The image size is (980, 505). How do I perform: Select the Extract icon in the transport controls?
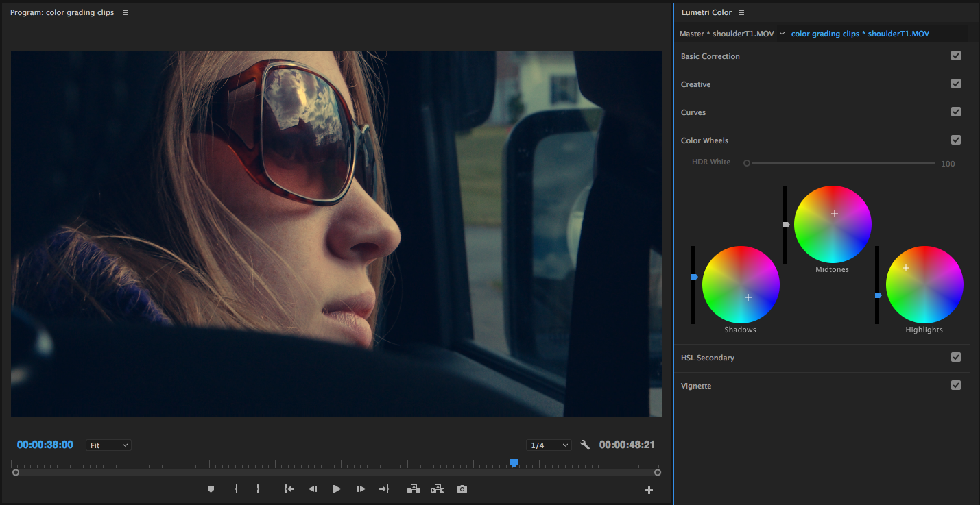(x=438, y=489)
